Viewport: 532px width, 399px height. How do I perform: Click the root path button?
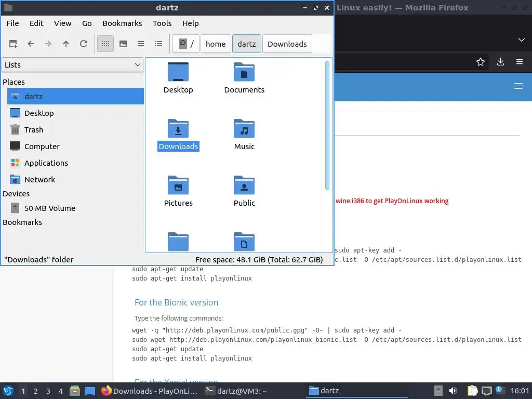click(x=185, y=44)
